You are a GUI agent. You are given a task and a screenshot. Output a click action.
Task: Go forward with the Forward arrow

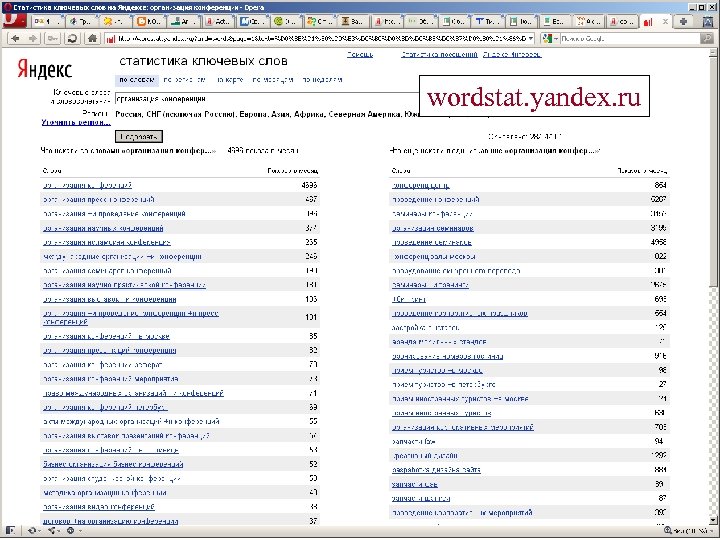(33, 39)
